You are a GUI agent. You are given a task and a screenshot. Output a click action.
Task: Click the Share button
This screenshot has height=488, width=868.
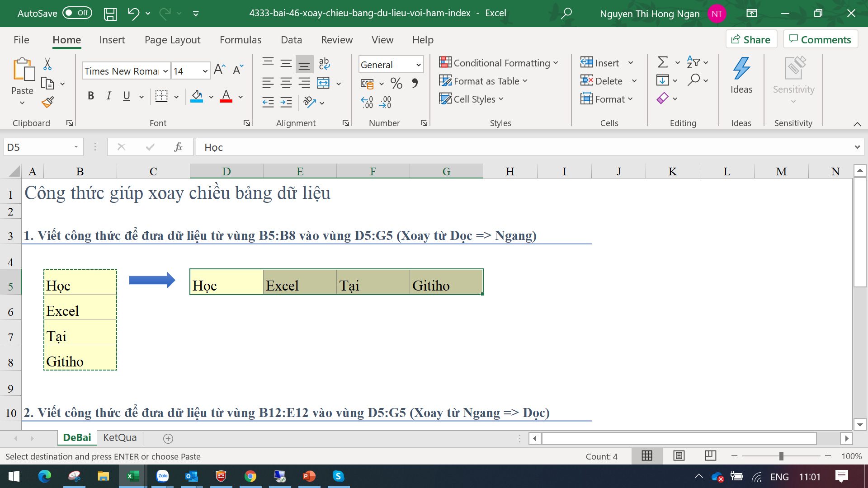coord(751,40)
